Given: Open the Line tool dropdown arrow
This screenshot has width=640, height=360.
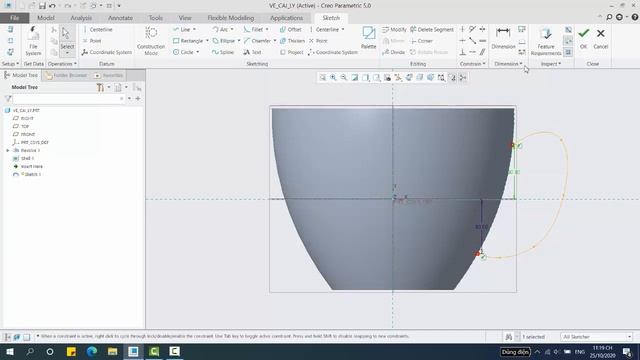Looking at the screenshot, I should pyautogui.click(x=194, y=29).
